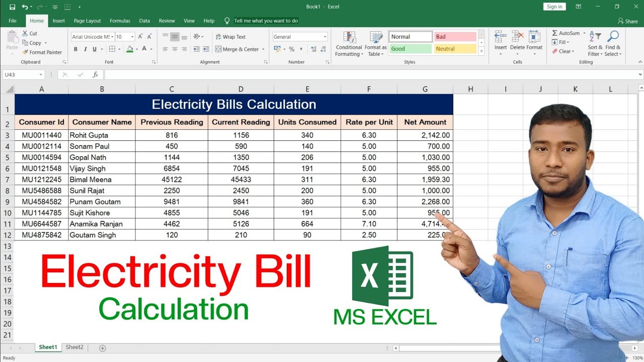Viewport: 644px width, 362px height.
Task: Open Conditional Formatting menu
Action: tap(349, 44)
